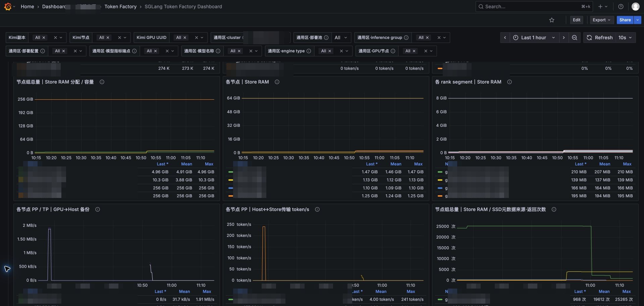The height and width of the screenshot is (306, 644).
Task: Show info icon for 通用区·部署池 variable
Action: [x=326, y=38]
